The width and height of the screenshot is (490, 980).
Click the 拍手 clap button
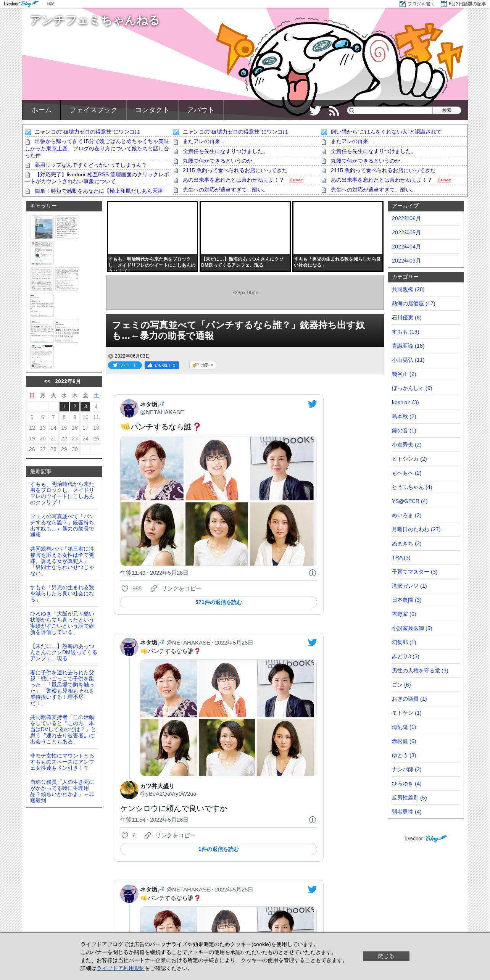(203, 365)
